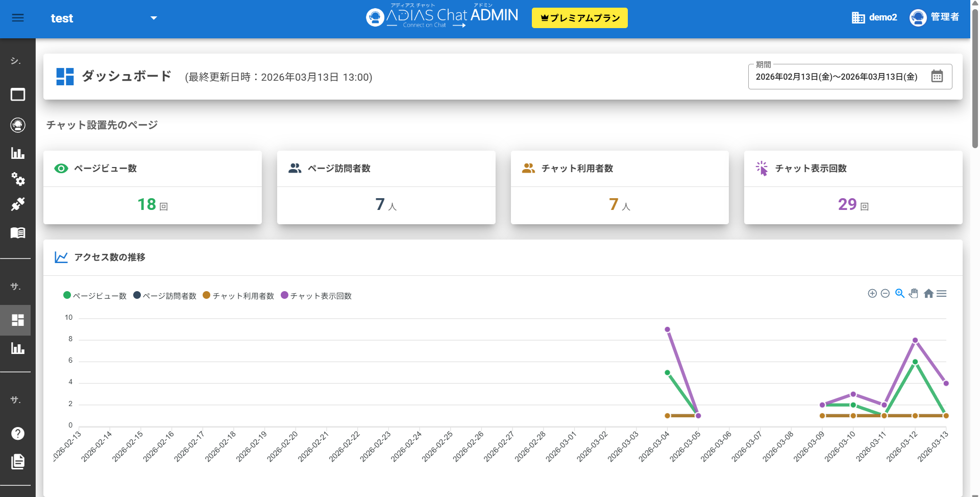Select the active dashboard sidebar icon
Image resolution: width=980 pixels, height=497 pixels.
click(18, 320)
